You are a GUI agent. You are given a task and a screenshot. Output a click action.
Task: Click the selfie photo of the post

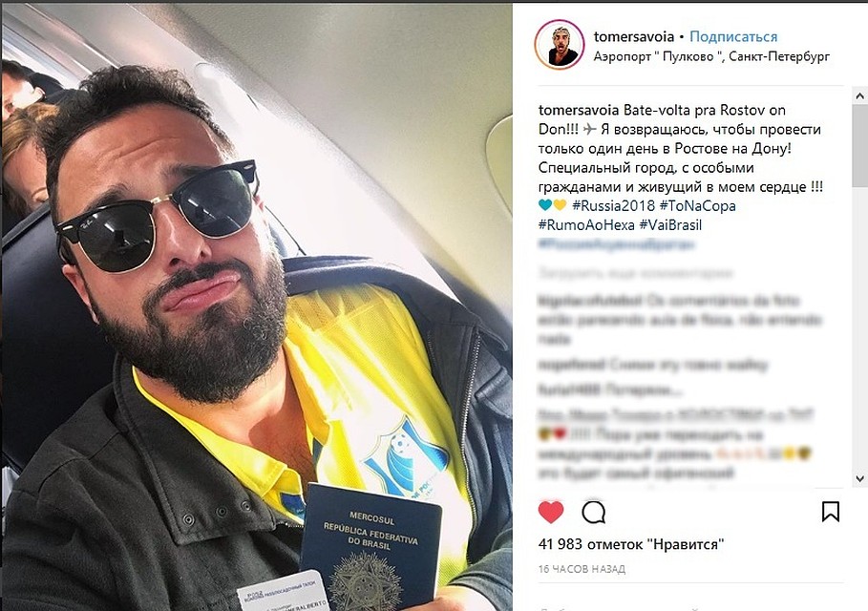click(x=257, y=307)
